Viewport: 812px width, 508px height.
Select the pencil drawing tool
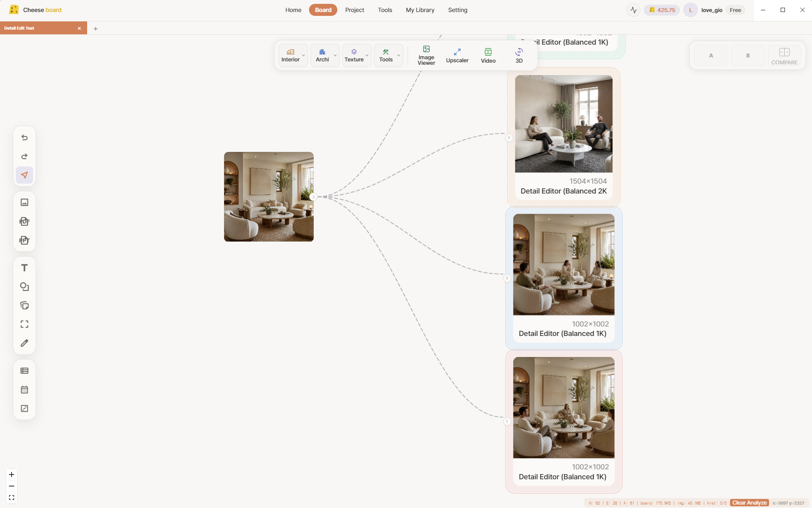coord(24,343)
